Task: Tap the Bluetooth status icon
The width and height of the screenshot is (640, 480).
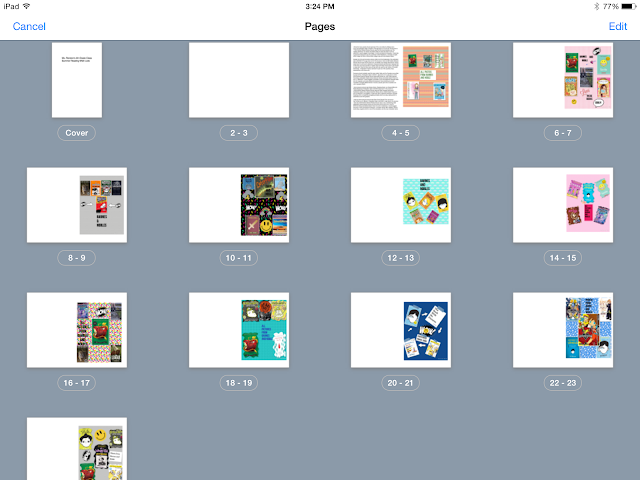Action: (x=596, y=6)
